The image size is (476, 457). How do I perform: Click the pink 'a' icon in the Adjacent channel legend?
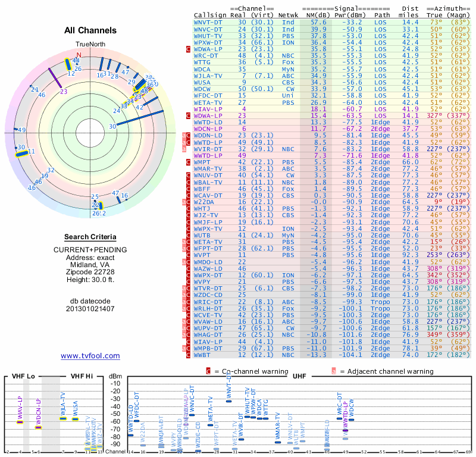click(x=334, y=371)
